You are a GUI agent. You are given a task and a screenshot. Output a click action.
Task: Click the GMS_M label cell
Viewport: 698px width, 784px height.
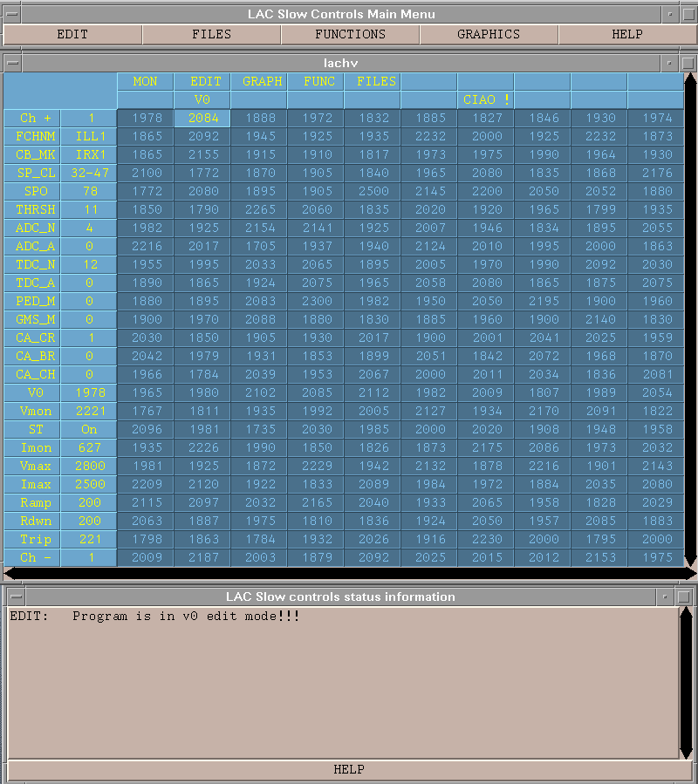[x=32, y=319]
